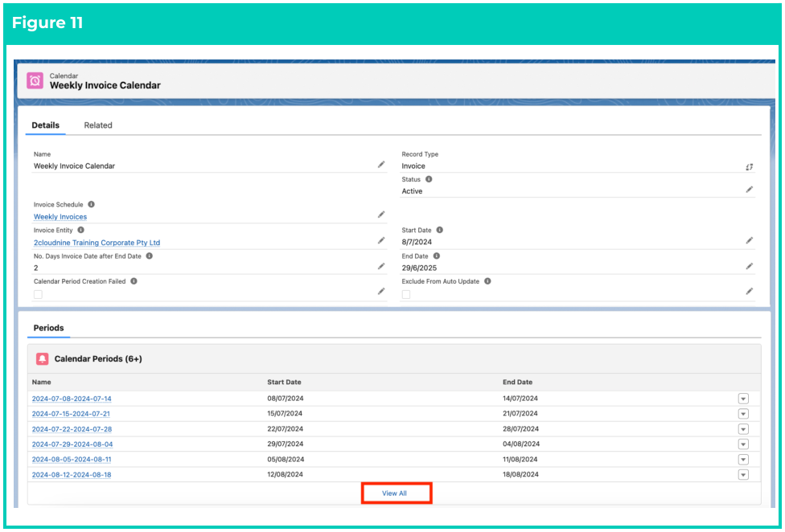The image size is (785, 532).
Task: Open row menu for period ending 21/07/2024
Action: (x=743, y=414)
